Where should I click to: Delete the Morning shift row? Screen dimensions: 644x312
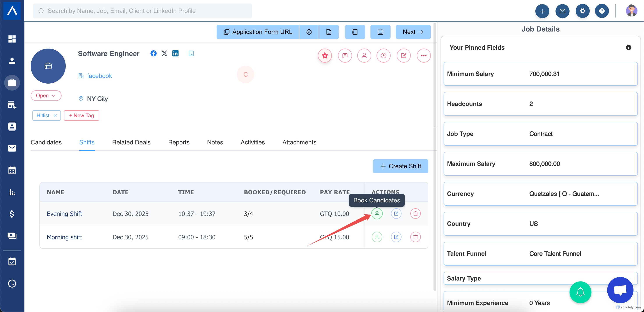point(415,237)
